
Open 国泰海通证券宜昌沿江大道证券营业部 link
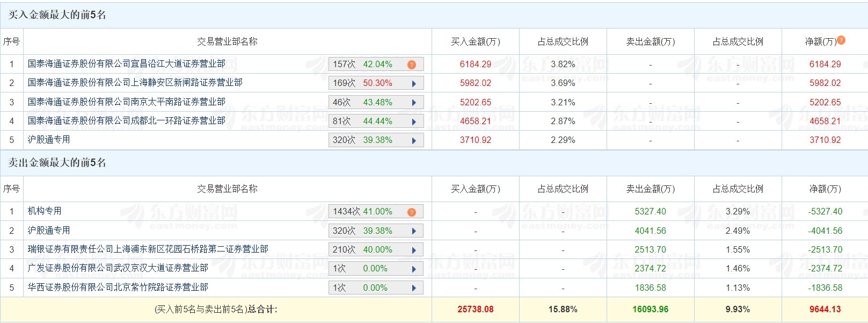tap(127, 63)
